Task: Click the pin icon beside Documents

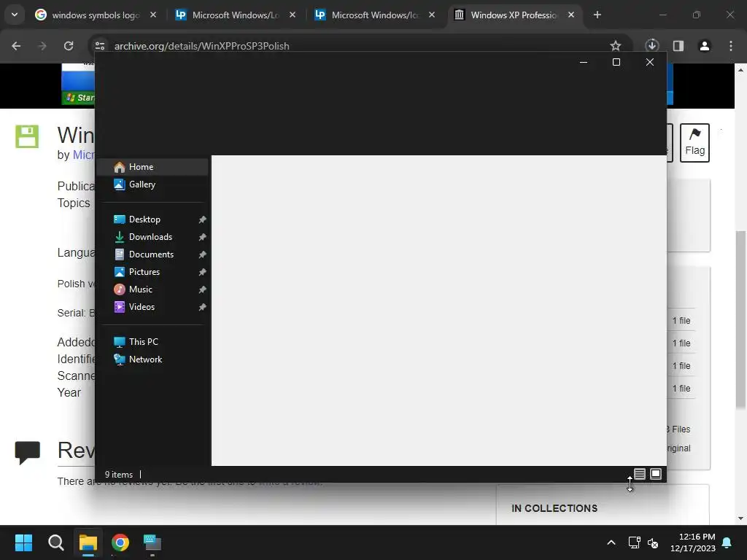Action: pyautogui.click(x=203, y=254)
